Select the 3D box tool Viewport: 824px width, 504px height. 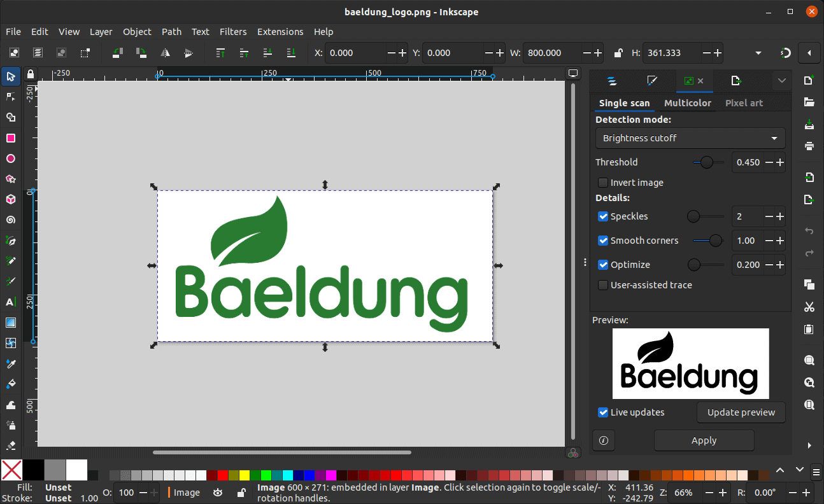[10, 199]
